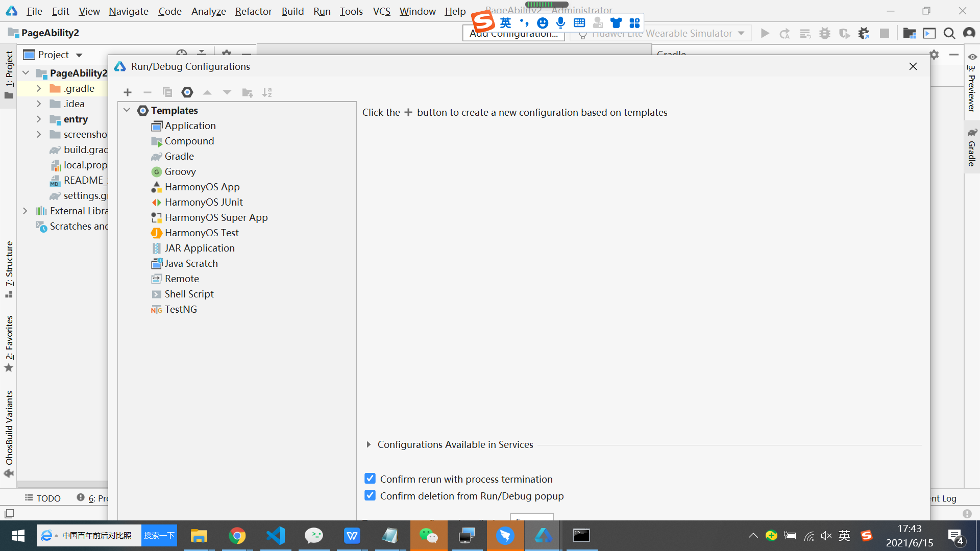
Task: Expand the entry folder in project tree
Action: point(39,119)
